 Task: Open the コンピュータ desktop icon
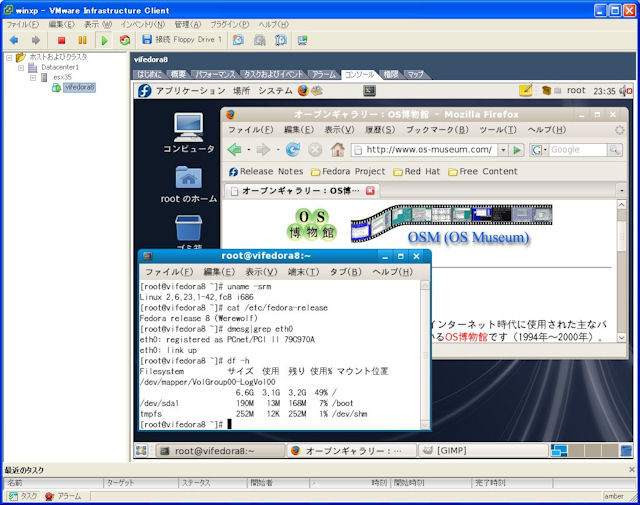(188, 133)
